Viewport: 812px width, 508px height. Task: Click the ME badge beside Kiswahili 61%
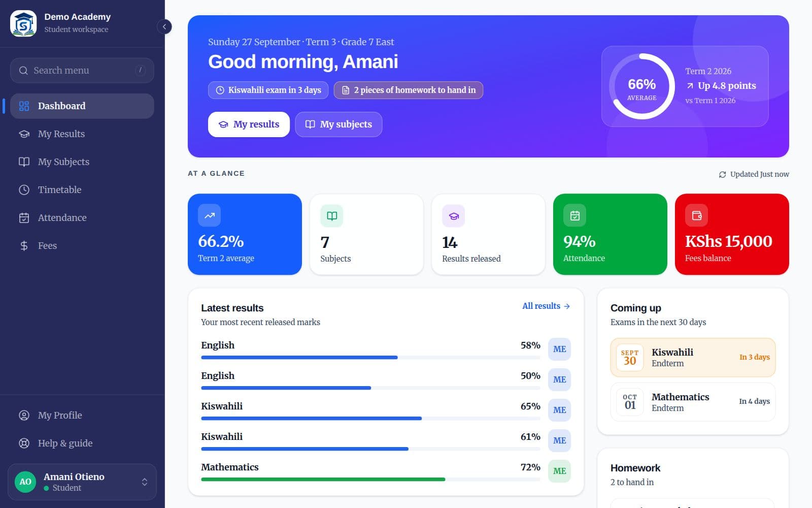click(559, 441)
